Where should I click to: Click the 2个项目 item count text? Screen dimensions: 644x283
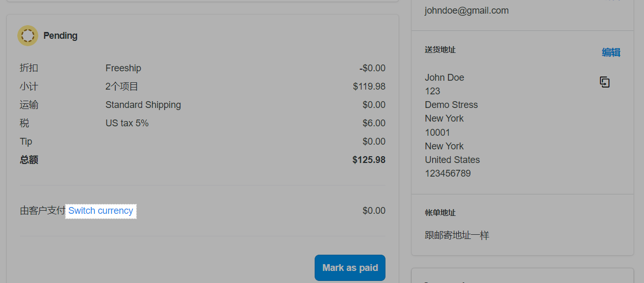tap(122, 86)
